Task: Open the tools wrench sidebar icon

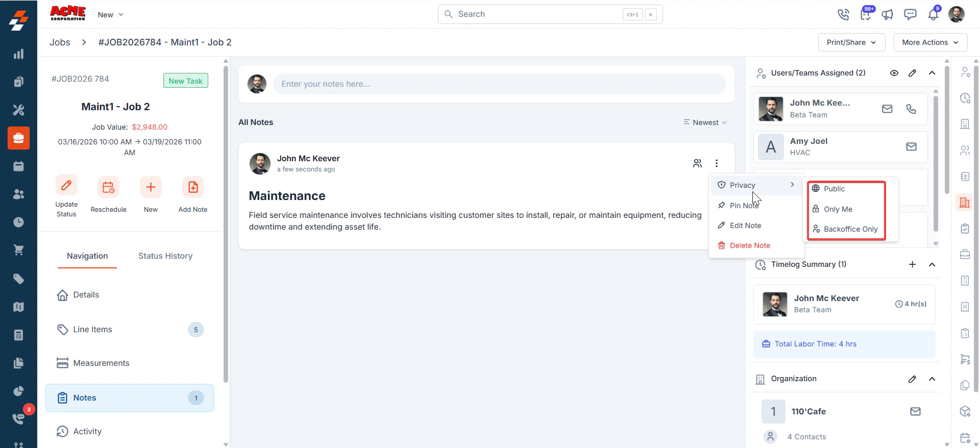Action: pos(18,110)
